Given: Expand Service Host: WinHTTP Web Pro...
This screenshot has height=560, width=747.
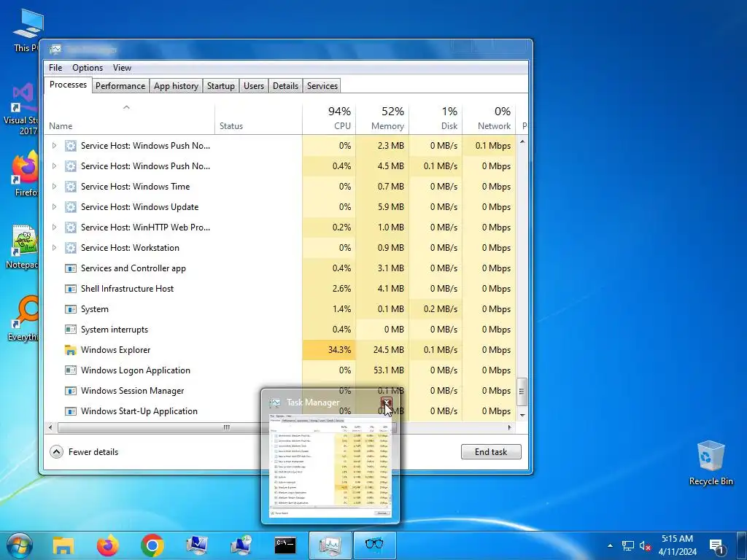Looking at the screenshot, I should tap(54, 227).
